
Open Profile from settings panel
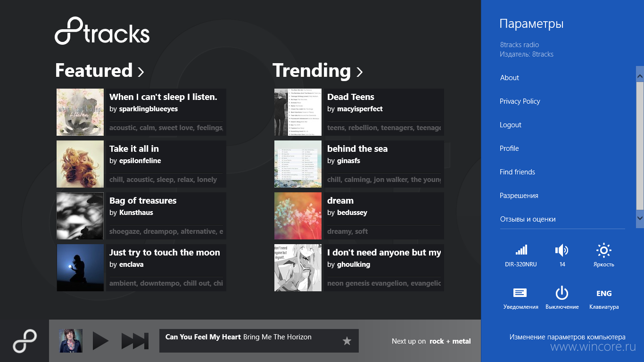(x=509, y=148)
